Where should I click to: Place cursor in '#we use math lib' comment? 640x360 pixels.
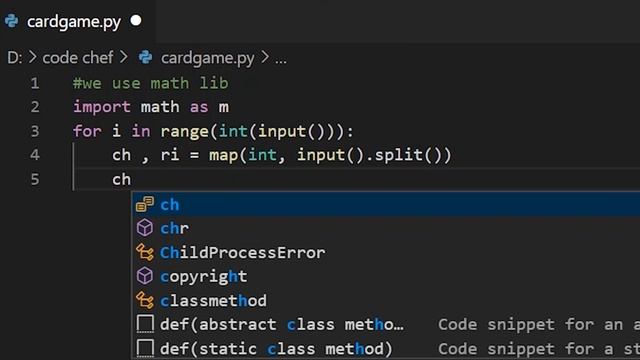point(151,84)
